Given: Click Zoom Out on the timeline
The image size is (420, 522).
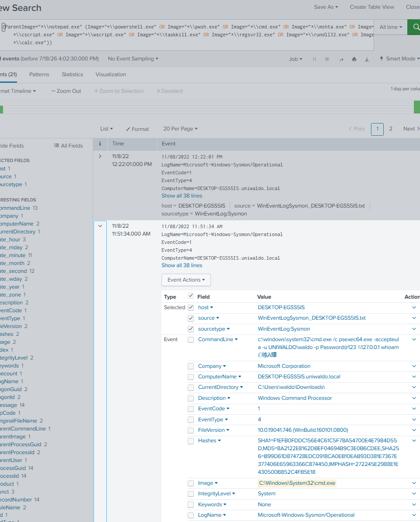Looking at the screenshot, I should [66, 91].
